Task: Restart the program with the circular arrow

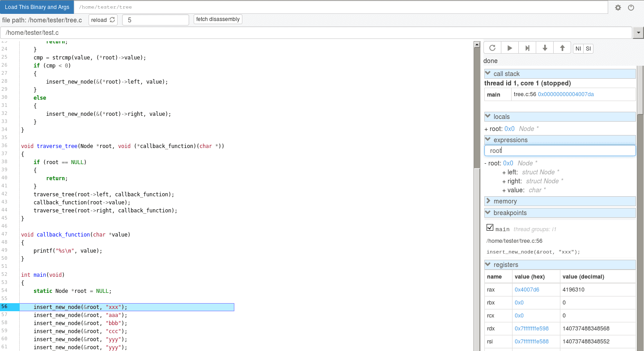Action: [492, 48]
